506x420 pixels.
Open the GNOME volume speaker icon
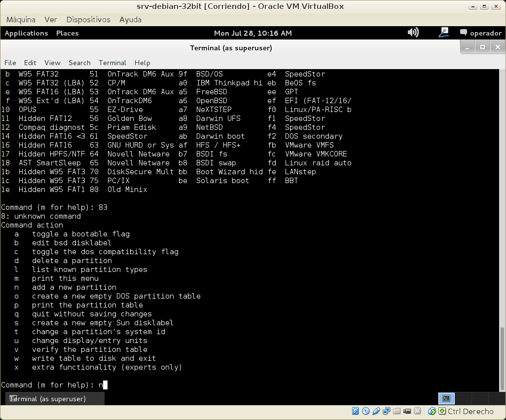pyautogui.click(x=413, y=33)
